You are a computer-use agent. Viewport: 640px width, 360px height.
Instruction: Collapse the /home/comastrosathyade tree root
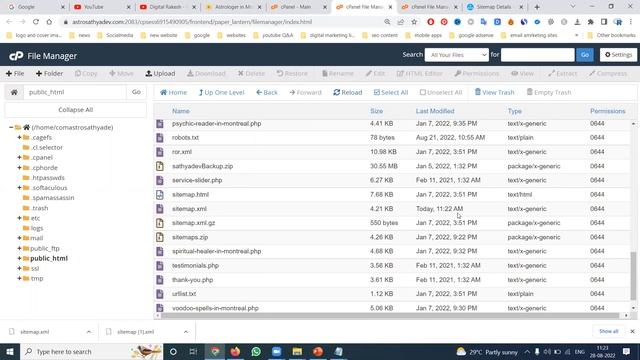tap(11, 127)
